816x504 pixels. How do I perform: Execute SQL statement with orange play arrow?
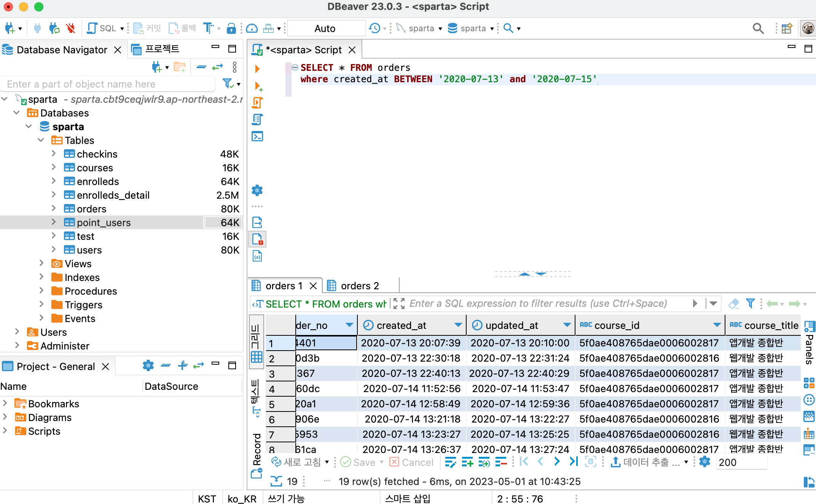[257, 69]
